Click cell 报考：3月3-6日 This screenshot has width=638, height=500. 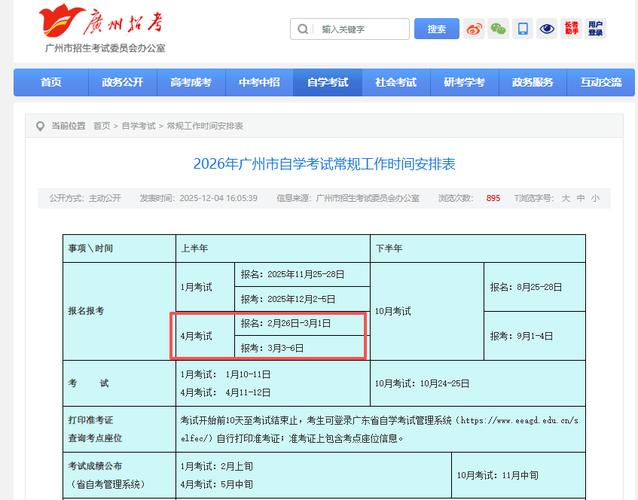[x=302, y=348]
